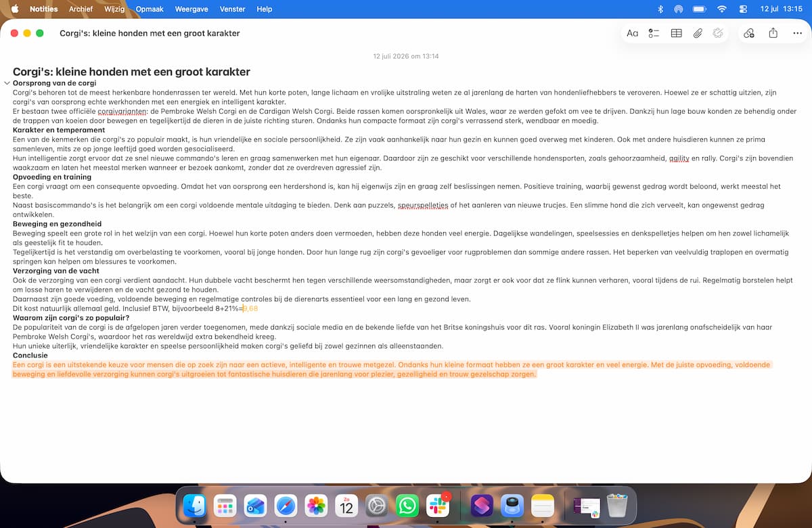Click the underlined word speurspelletjes

[x=424, y=205]
